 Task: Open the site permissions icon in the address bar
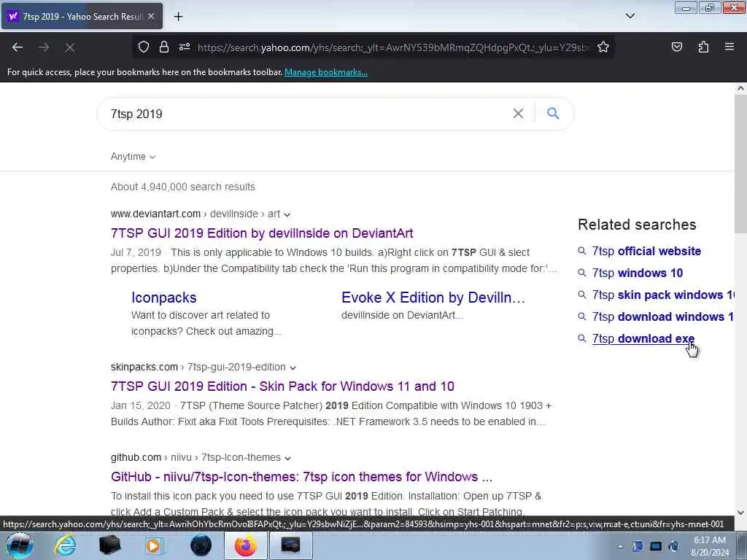(x=185, y=47)
